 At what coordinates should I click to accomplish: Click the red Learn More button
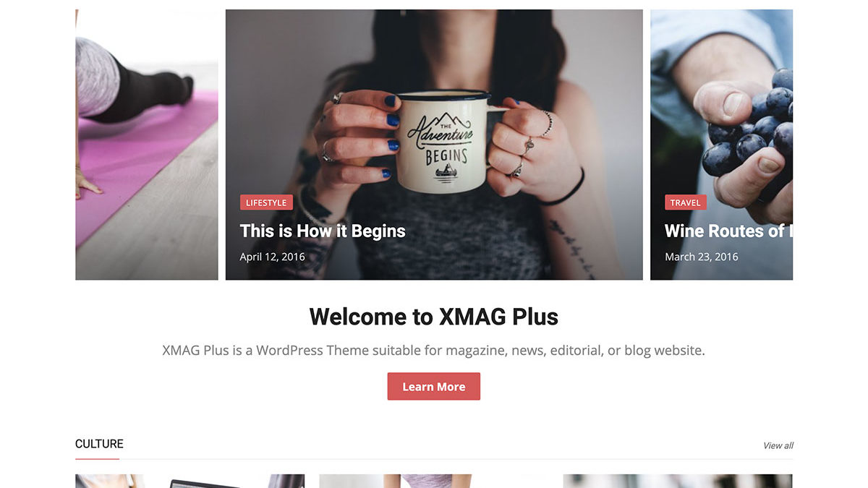(434, 387)
